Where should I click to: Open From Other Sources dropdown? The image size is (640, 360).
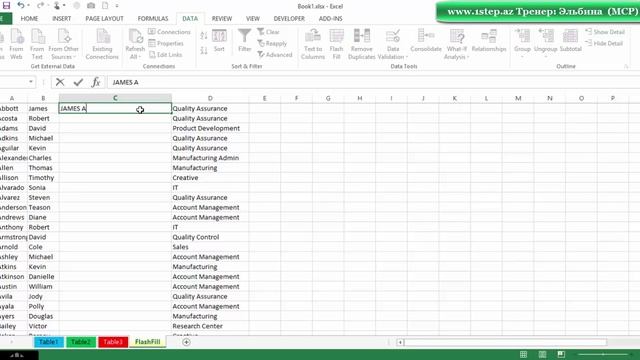pyautogui.click(x=63, y=44)
